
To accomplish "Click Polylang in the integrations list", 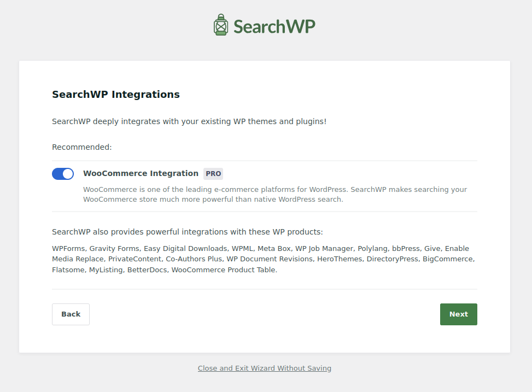I will [x=372, y=248].
